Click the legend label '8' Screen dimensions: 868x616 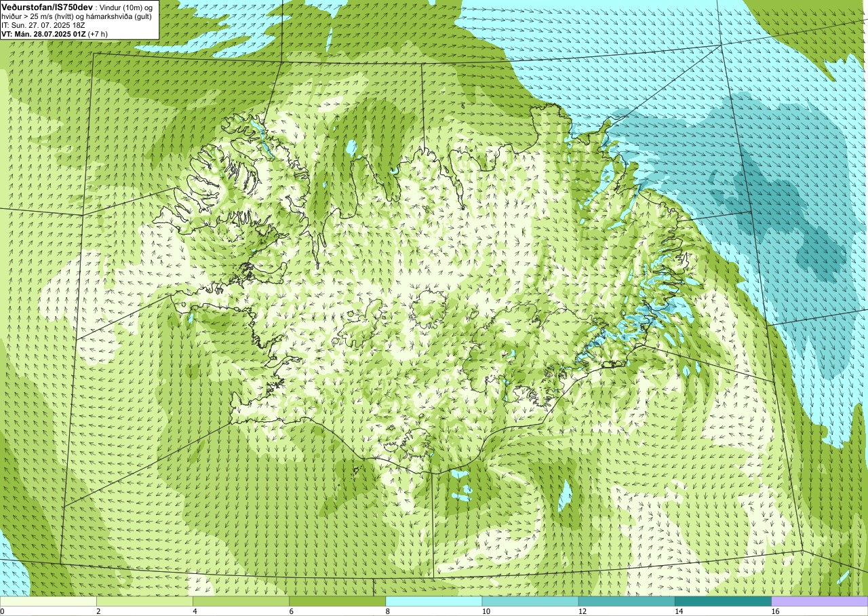(387, 611)
